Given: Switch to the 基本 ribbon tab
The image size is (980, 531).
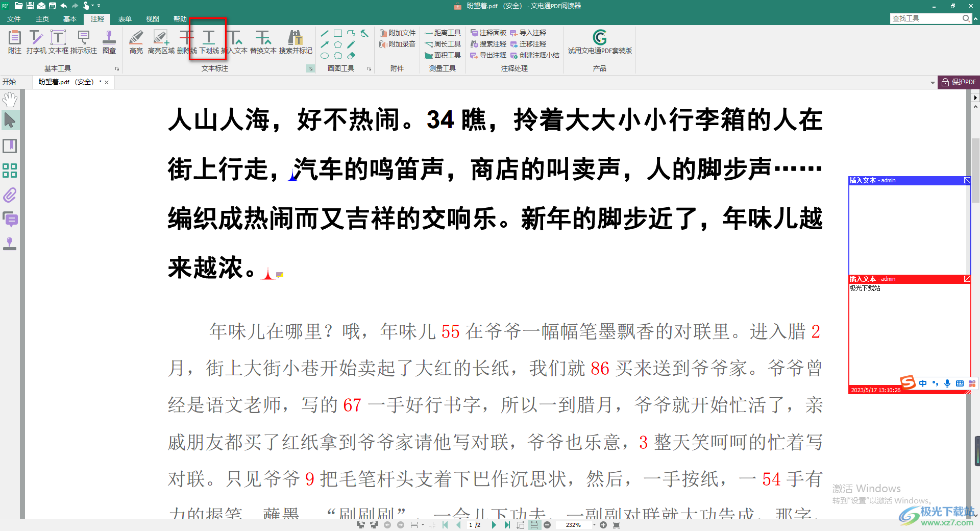Looking at the screenshot, I should pyautogui.click(x=70, y=19).
